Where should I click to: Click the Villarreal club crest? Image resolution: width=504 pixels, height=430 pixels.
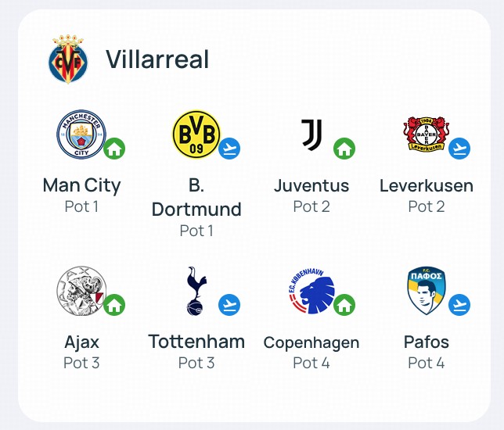[68, 59]
